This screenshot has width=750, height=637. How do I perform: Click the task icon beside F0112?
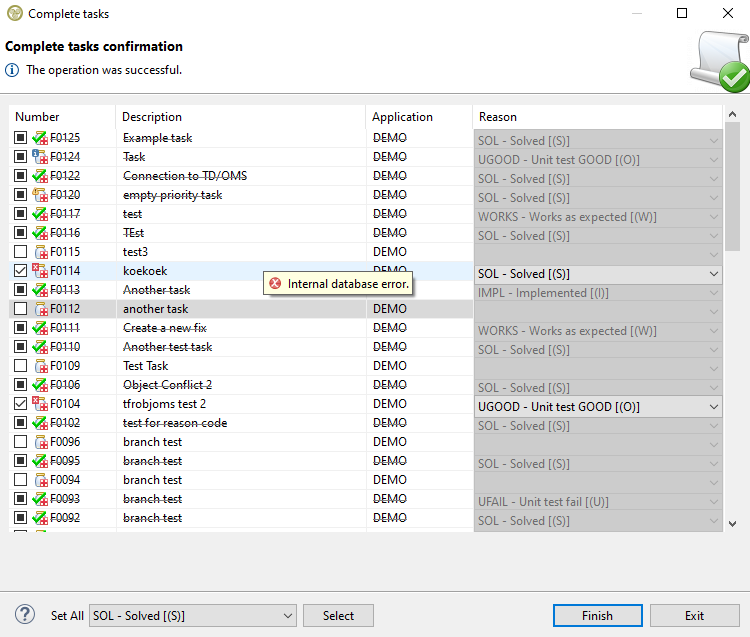(41, 309)
